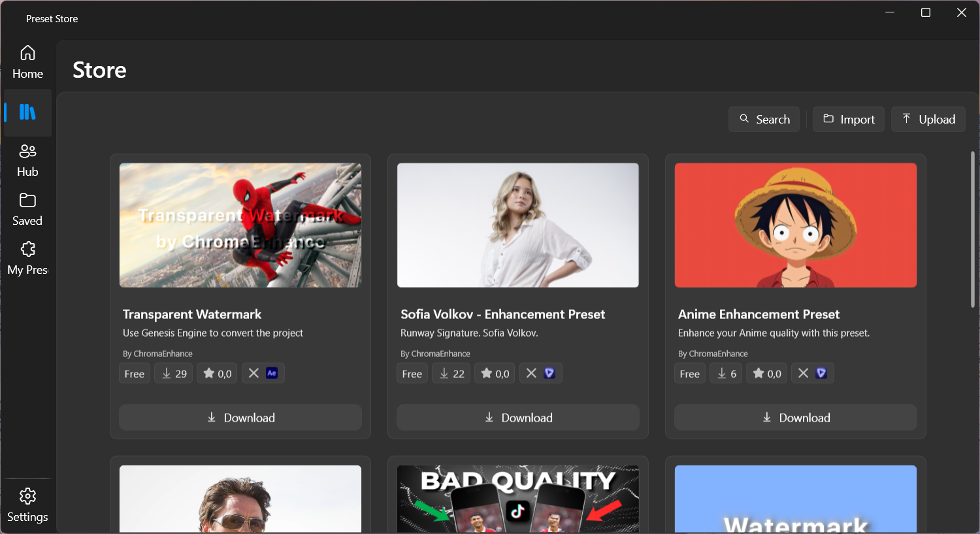Viewport: 980px width, 534px height.
Task: Open the Search box in the Store
Action: click(x=764, y=120)
